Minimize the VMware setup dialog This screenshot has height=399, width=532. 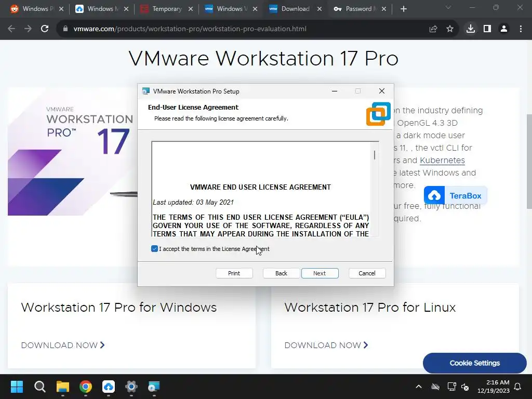[335, 91]
